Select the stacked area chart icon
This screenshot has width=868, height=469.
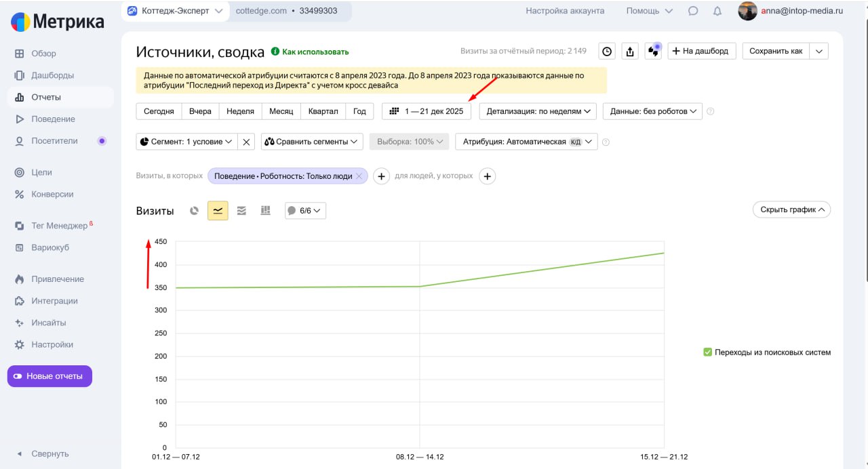point(241,211)
